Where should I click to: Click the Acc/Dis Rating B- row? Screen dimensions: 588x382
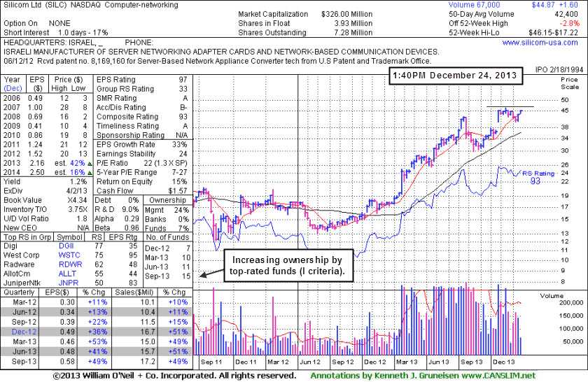(141, 107)
